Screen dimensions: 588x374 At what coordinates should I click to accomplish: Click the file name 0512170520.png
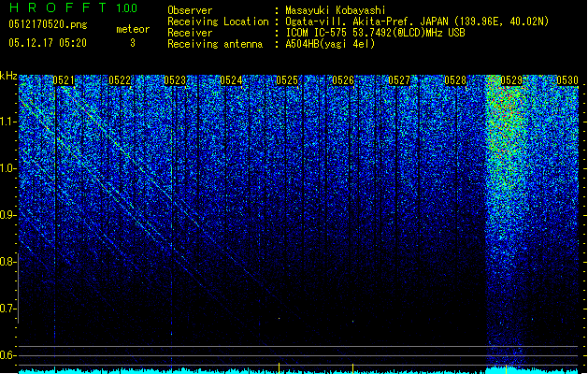click(48, 24)
